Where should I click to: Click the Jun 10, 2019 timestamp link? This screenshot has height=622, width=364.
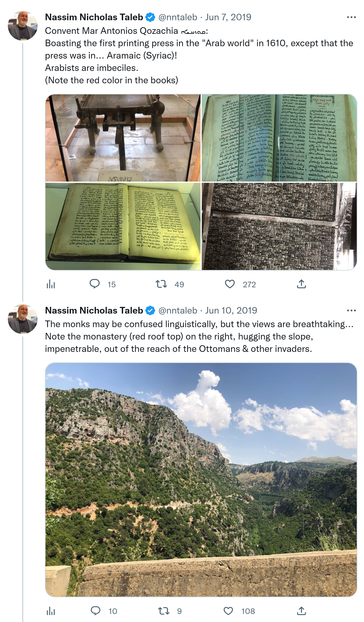point(231,310)
